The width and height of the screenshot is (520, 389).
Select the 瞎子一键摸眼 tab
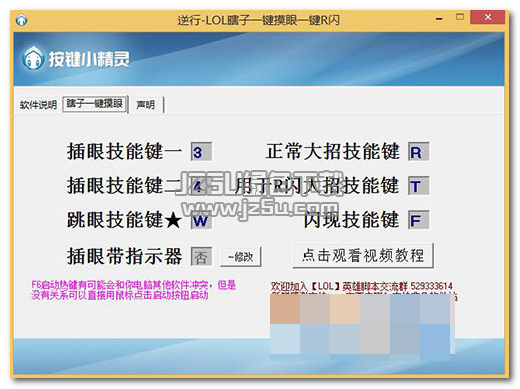pyautogui.click(x=95, y=104)
